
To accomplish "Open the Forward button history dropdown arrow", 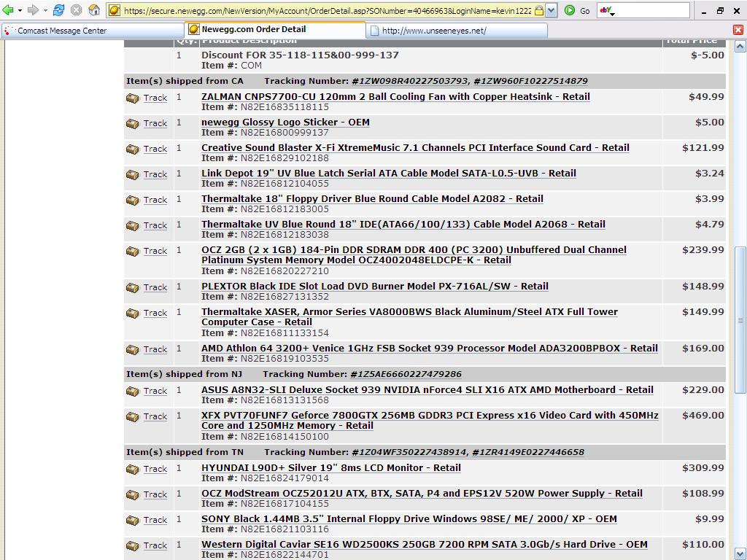I will 45,10.
